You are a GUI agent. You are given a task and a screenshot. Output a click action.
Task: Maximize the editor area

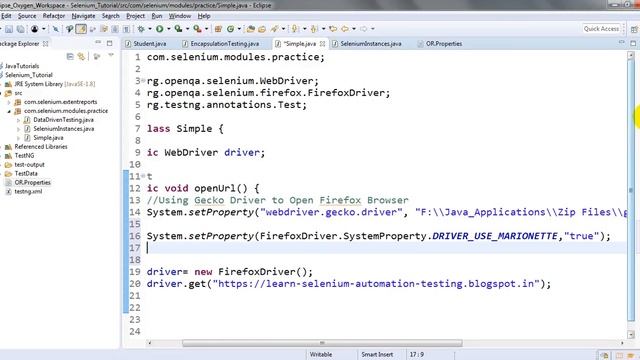tap(633, 43)
